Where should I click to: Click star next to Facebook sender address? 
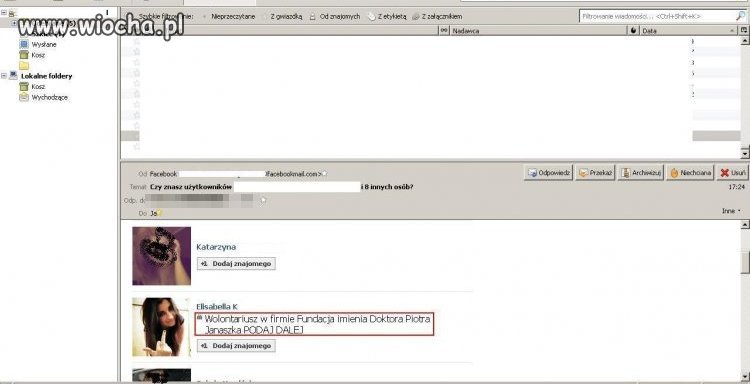tap(325, 174)
